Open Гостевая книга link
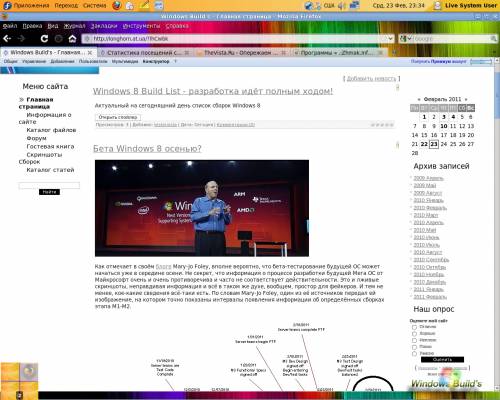Screen dimensions: 500x400 [x=50, y=147]
